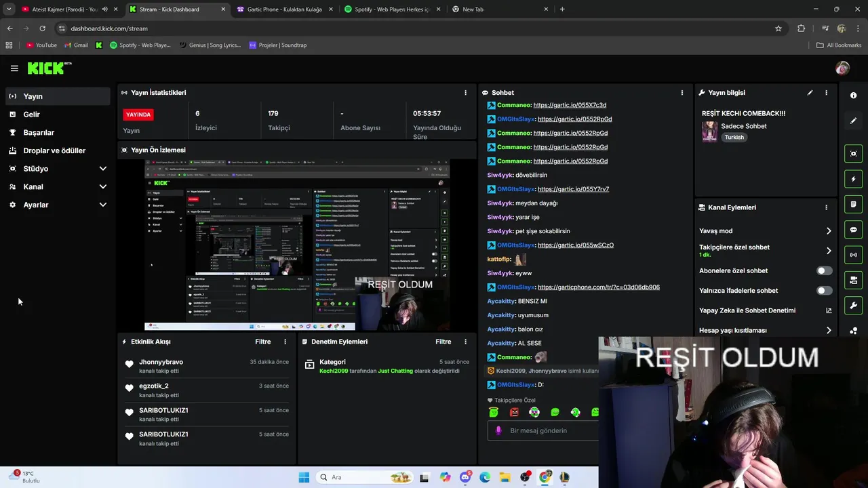
Task: Click Jhonnyybravo in the activity feed
Action: pos(161,362)
